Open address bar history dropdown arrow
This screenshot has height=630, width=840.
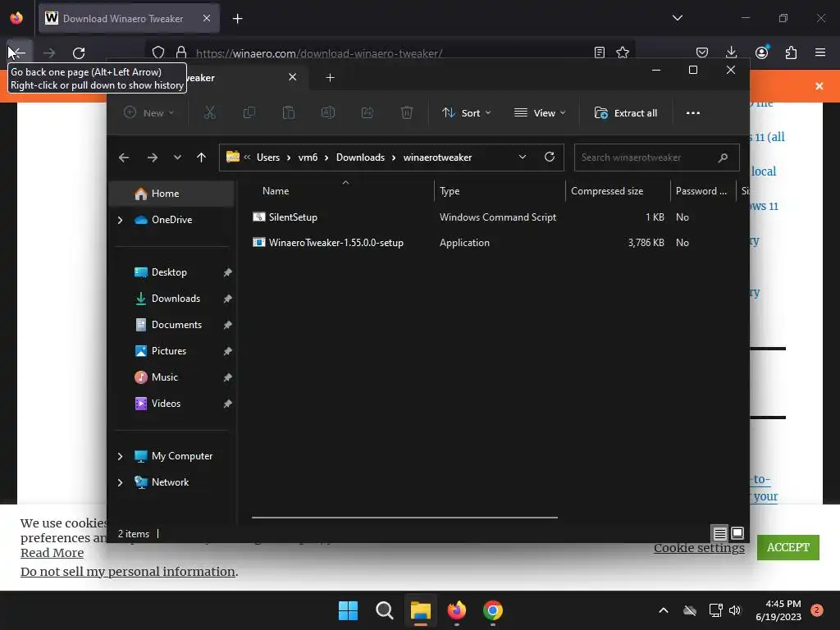tap(523, 157)
